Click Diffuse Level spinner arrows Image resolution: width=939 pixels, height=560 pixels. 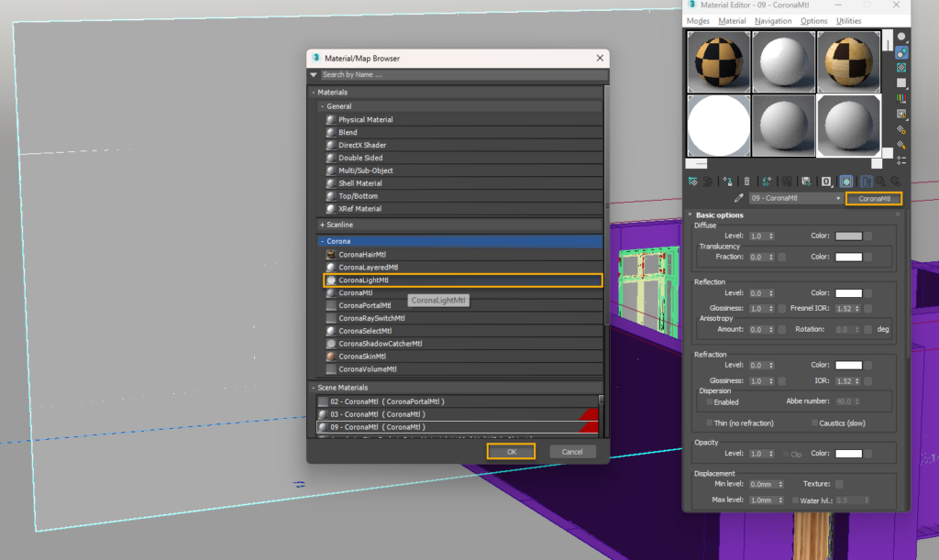771,236
